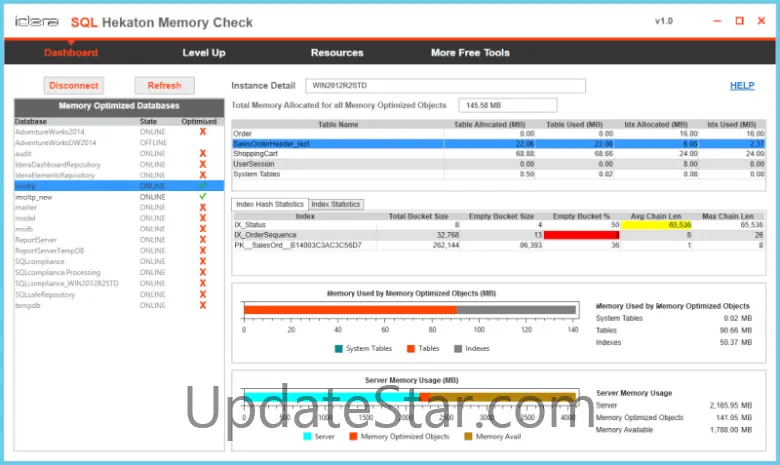Click the Idera logo
Screen dimensions: 780x465
[x=36, y=21]
